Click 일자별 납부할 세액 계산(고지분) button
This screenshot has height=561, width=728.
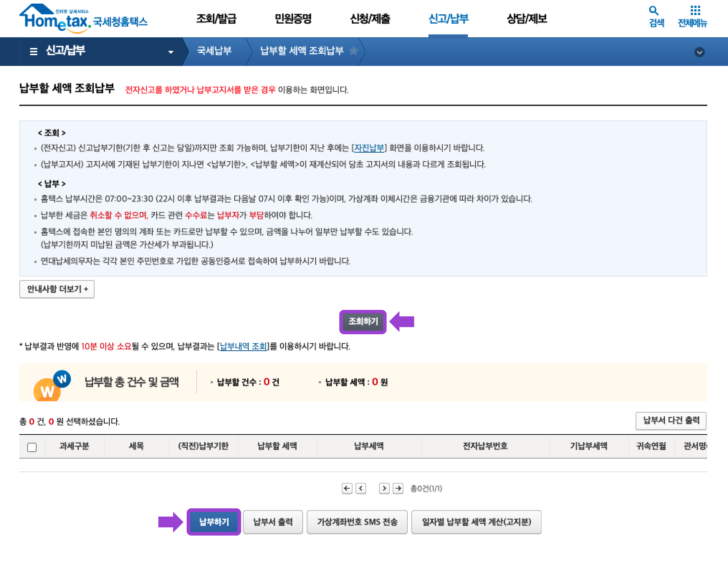(x=476, y=522)
